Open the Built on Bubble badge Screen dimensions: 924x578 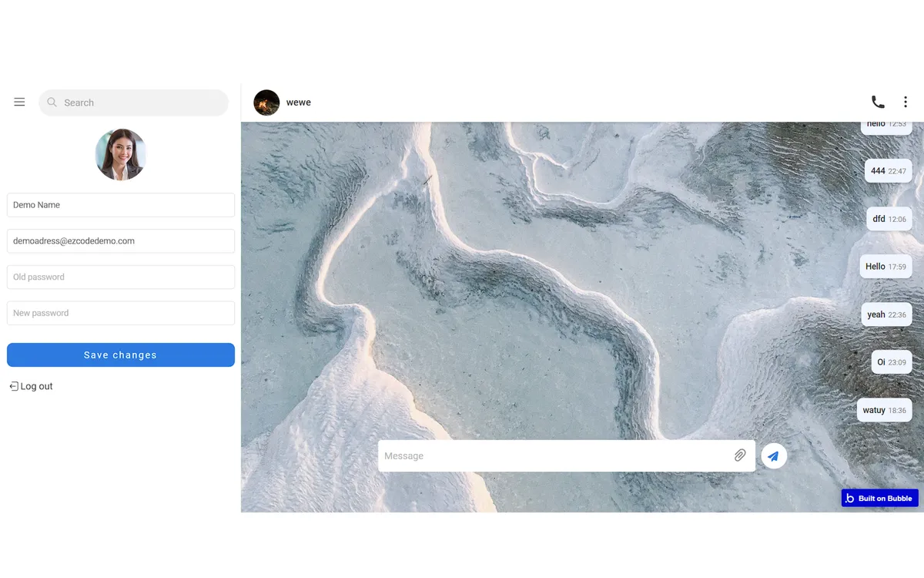click(879, 499)
